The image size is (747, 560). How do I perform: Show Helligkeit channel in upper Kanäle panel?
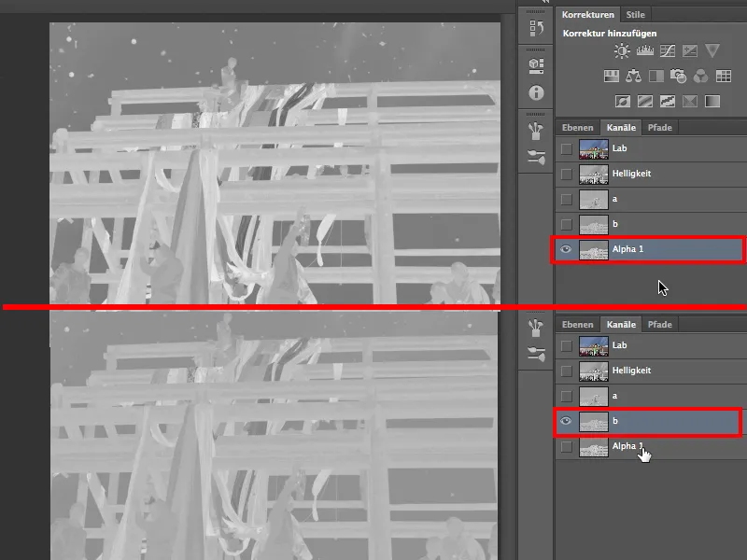pyautogui.click(x=567, y=174)
